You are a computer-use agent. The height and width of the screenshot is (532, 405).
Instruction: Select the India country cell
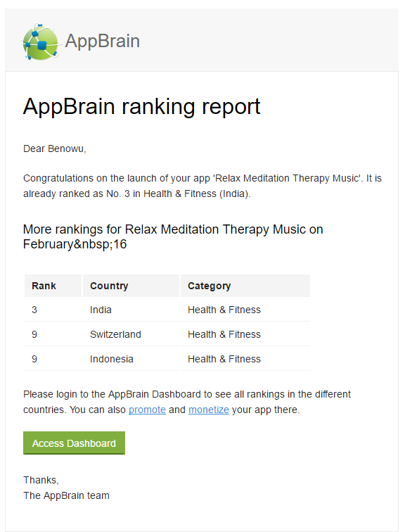point(131,310)
